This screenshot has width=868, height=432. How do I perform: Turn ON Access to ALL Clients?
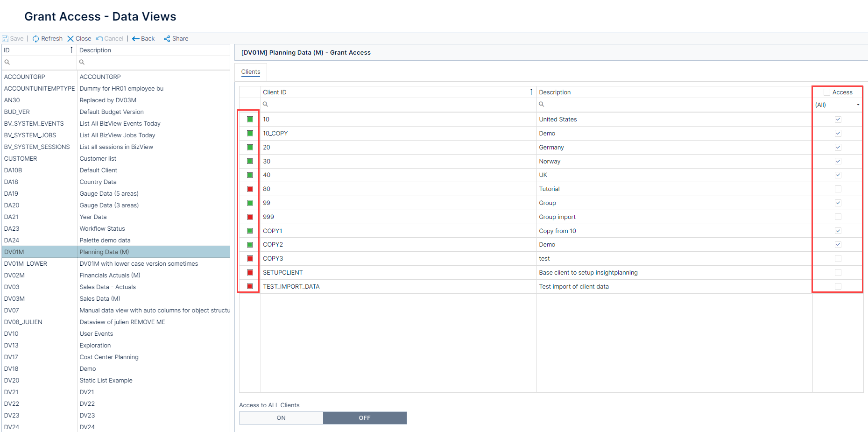[281, 418]
